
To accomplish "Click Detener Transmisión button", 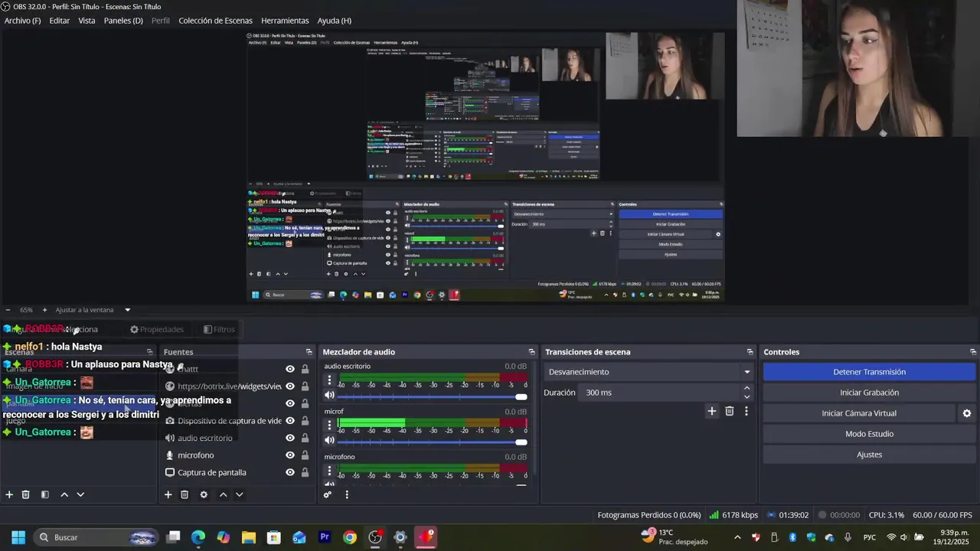I will click(869, 372).
